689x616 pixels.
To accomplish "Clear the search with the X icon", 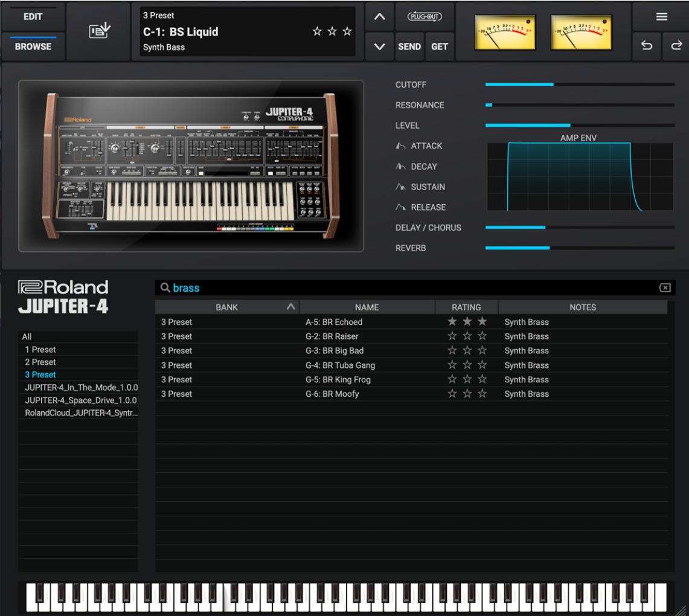I will [x=665, y=288].
